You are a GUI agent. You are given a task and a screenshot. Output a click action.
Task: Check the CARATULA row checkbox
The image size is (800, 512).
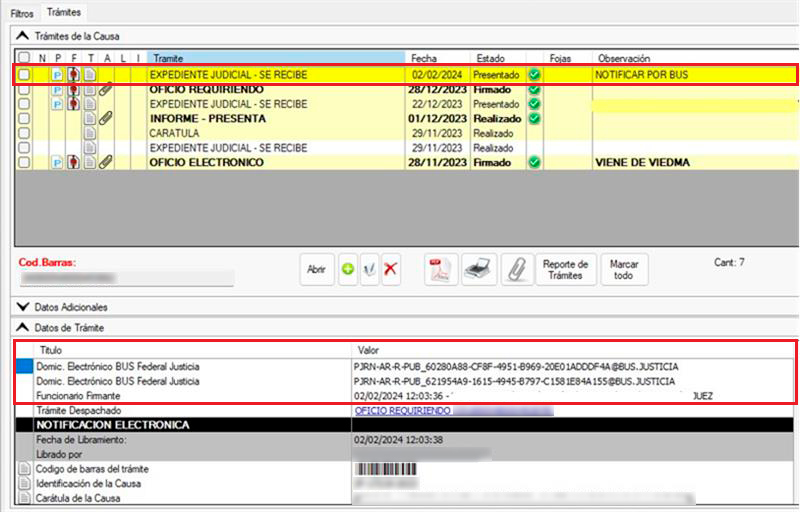click(24, 133)
